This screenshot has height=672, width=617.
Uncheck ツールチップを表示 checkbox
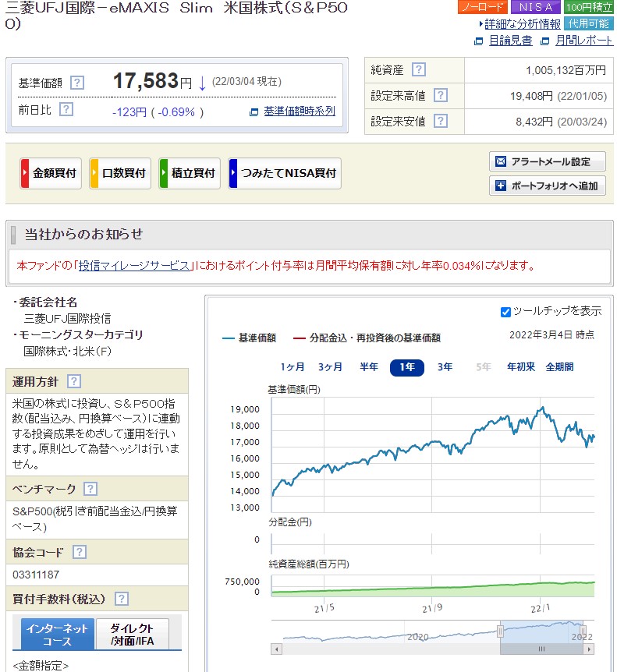505,312
